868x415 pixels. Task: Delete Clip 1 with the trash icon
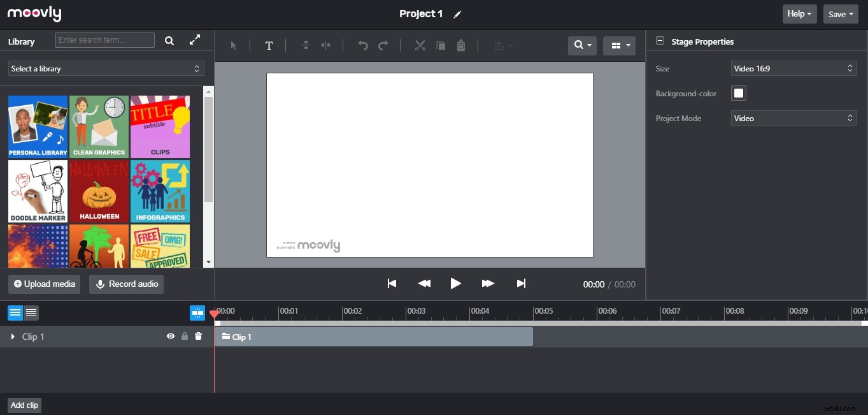199,336
